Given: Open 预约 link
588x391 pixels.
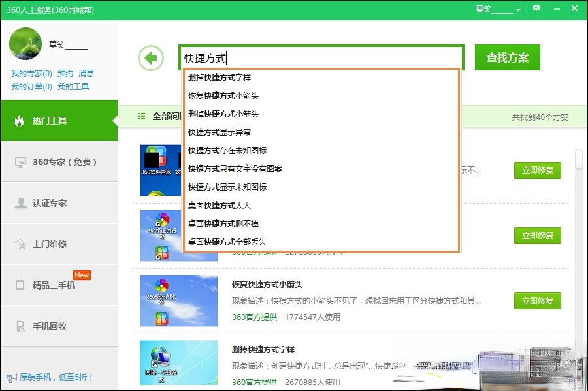Looking at the screenshot, I should point(65,73).
